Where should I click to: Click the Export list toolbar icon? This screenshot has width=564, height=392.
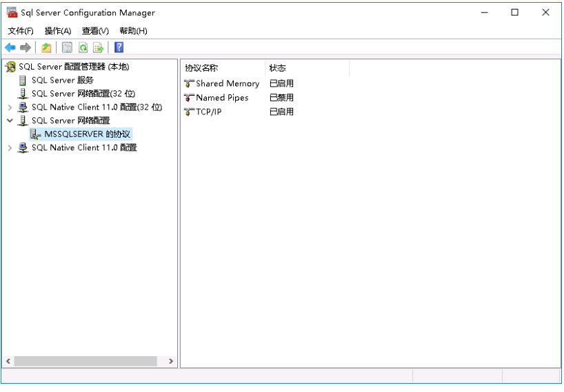[x=98, y=47]
